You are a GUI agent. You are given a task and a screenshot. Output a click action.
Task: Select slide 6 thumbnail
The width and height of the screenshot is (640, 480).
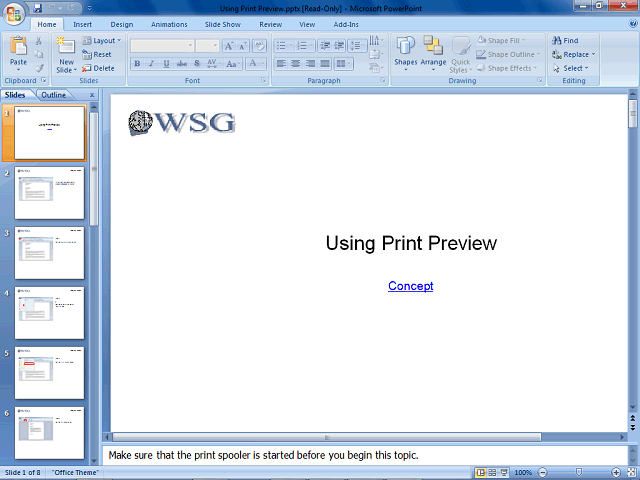49,433
